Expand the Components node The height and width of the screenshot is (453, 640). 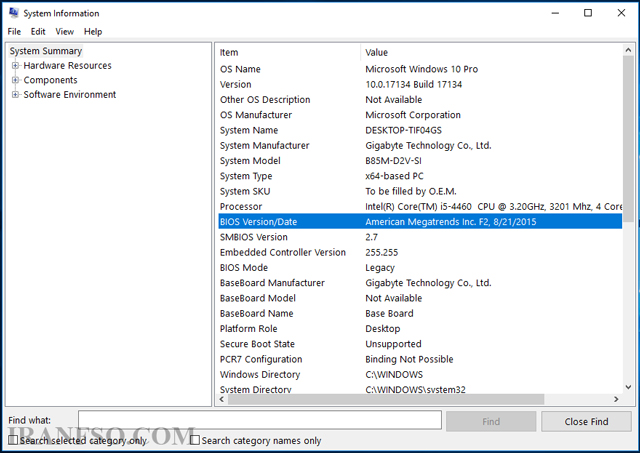16,80
